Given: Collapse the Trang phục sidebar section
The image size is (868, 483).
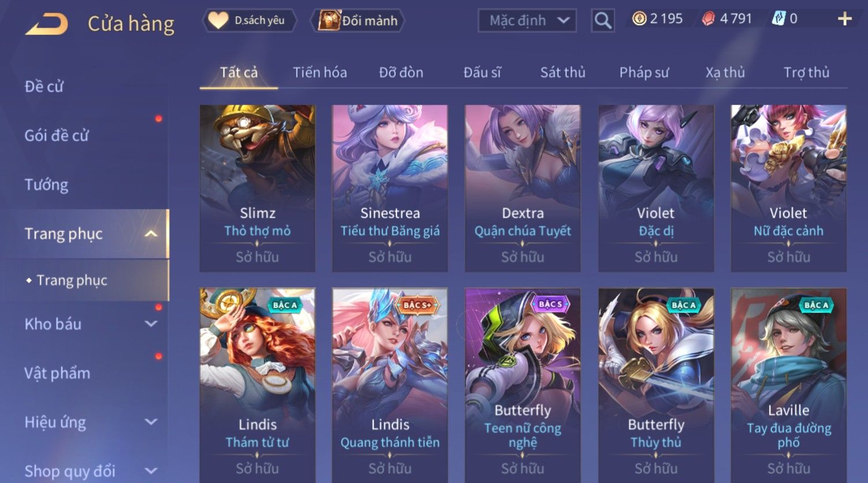Looking at the screenshot, I should pyautogui.click(x=151, y=234).
